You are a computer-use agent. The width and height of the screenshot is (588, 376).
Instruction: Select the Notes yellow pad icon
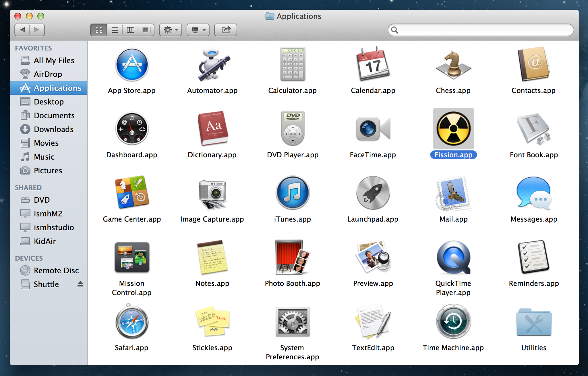(212, 257)
